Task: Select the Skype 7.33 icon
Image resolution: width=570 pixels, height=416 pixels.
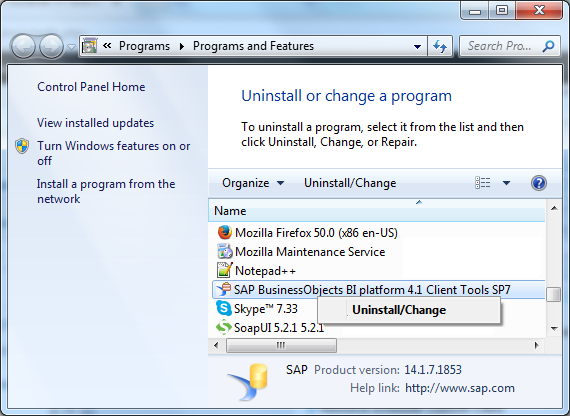Action: 224,308
